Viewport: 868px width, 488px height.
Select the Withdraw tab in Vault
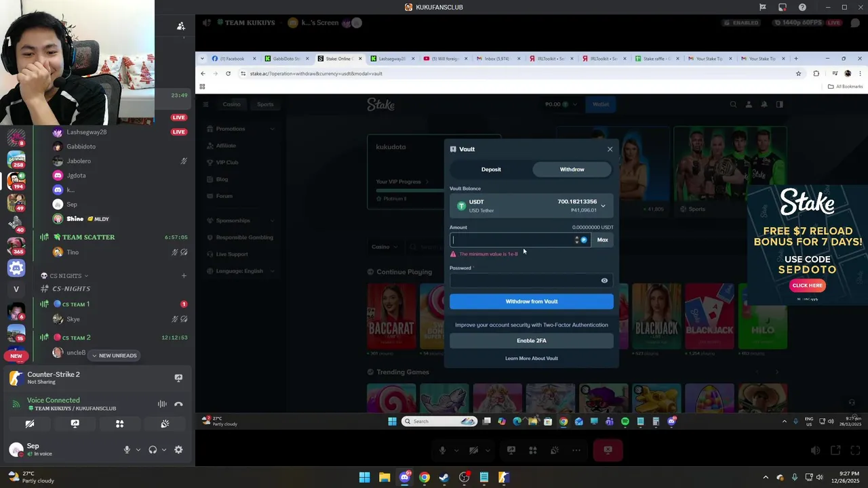(572, 169)
